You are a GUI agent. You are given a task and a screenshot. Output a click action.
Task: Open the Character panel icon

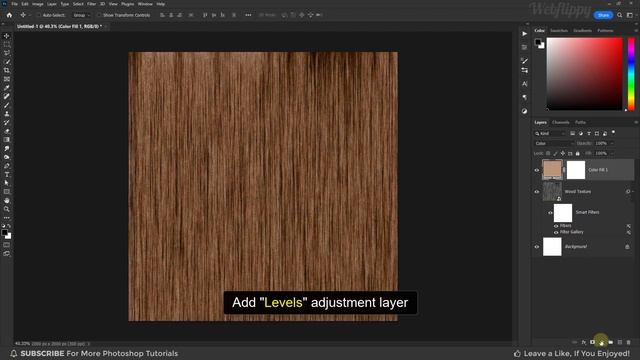(x=524, y=84)
